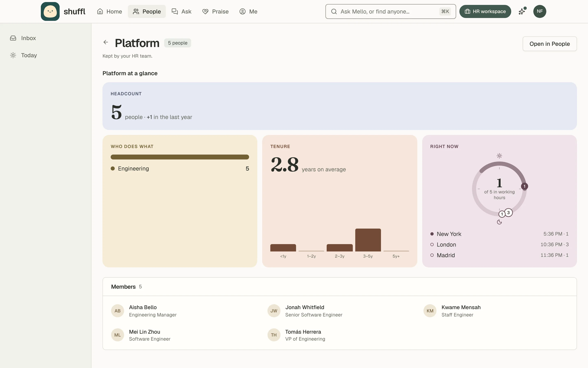Click the Open in People button
This screenshot has height=368, width=588.
[550, 44]
